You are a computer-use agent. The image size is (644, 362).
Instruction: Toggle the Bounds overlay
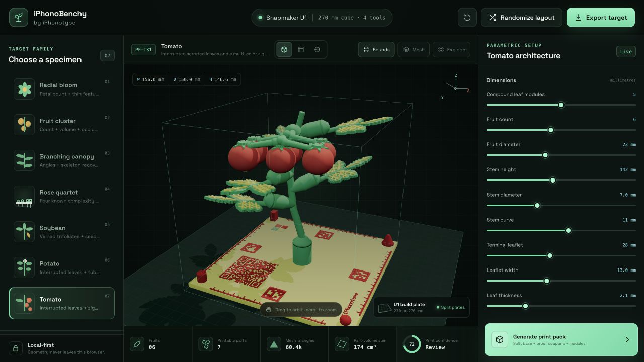click(x=376, y=50)
